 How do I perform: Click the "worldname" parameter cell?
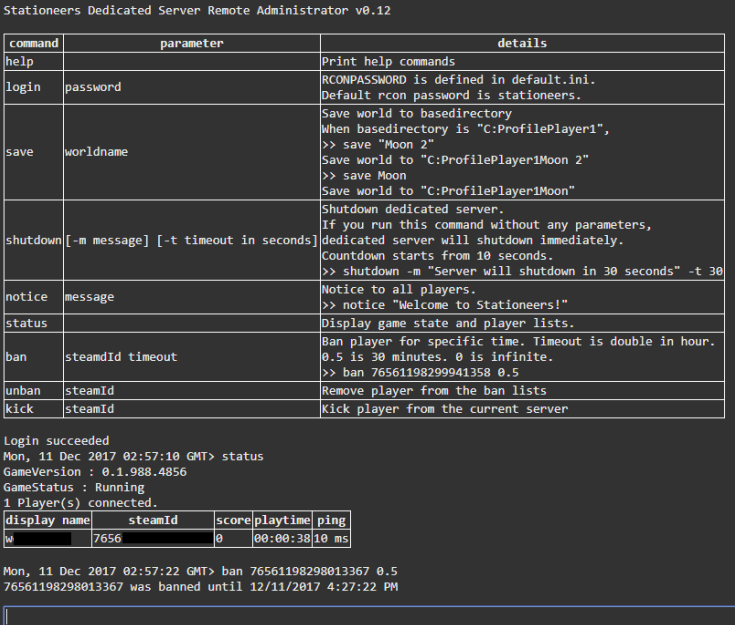pyautogui.click(x=97, y=152)
